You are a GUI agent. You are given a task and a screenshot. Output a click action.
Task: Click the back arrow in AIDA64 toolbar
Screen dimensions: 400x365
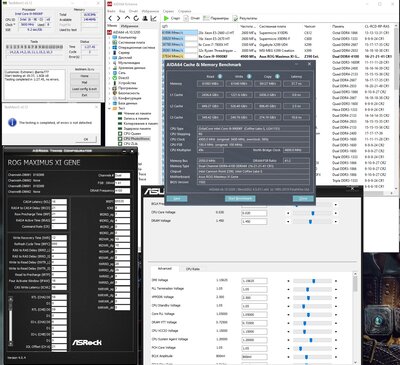pos(111,18)
